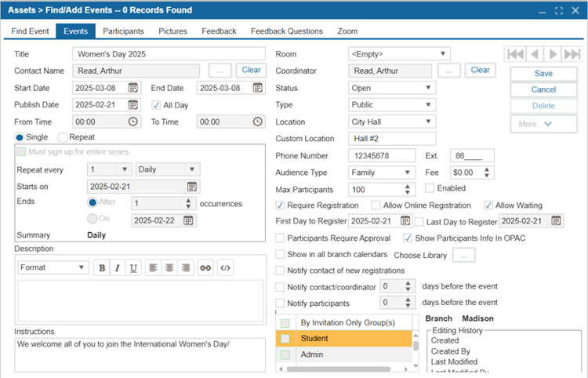
Task: Uncheck the All Day checkbox
Action: click(x=156, y=105)
